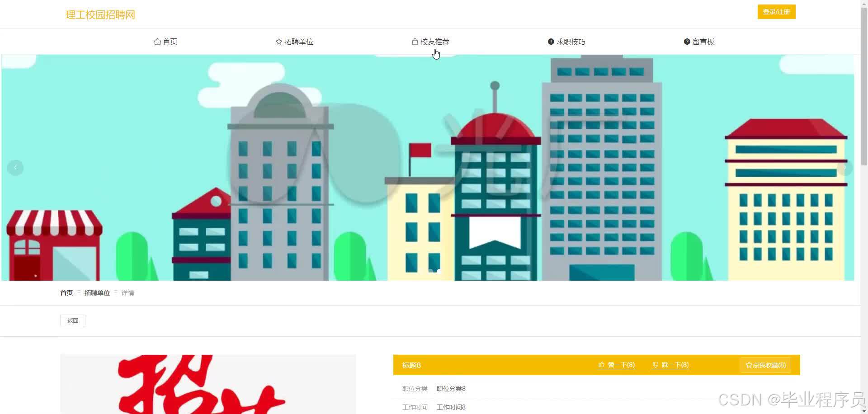
Task: Click the exclamation icon next to 求职技巧
Action: point(550,42)
